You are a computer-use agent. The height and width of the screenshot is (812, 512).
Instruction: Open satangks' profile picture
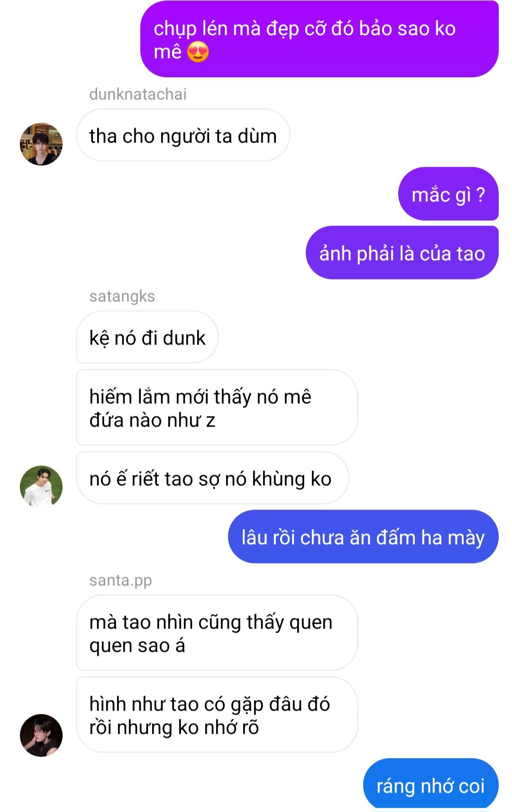click(x=41, y=486)
